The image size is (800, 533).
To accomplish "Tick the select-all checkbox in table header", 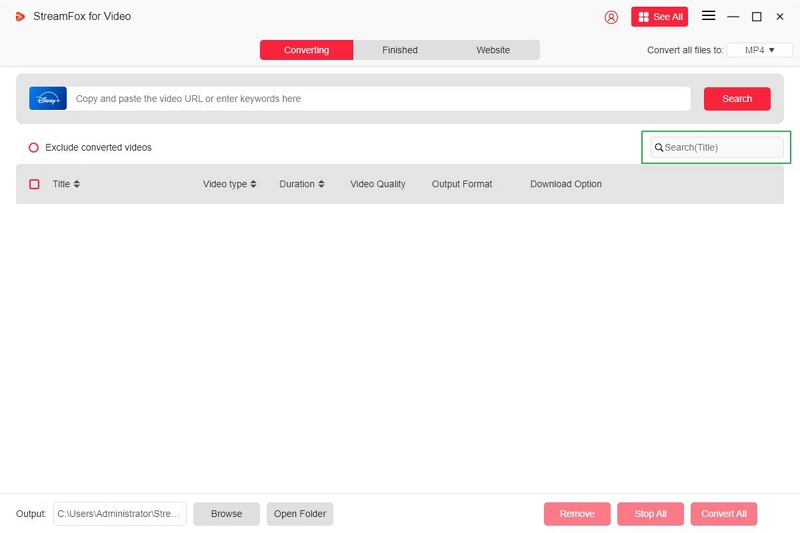I will [34, 184].
